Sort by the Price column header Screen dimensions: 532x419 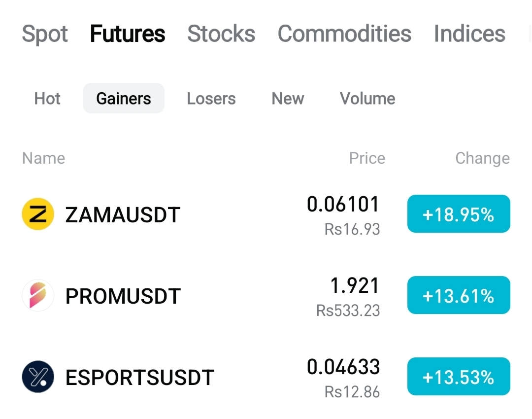coord(367,158)
